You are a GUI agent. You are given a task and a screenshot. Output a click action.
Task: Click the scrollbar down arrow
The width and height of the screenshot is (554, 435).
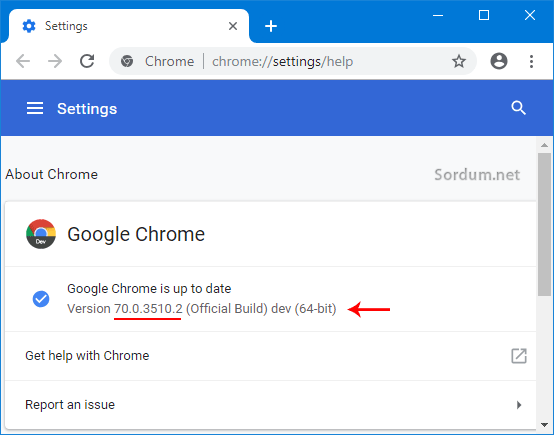click(x=544, y=425)
